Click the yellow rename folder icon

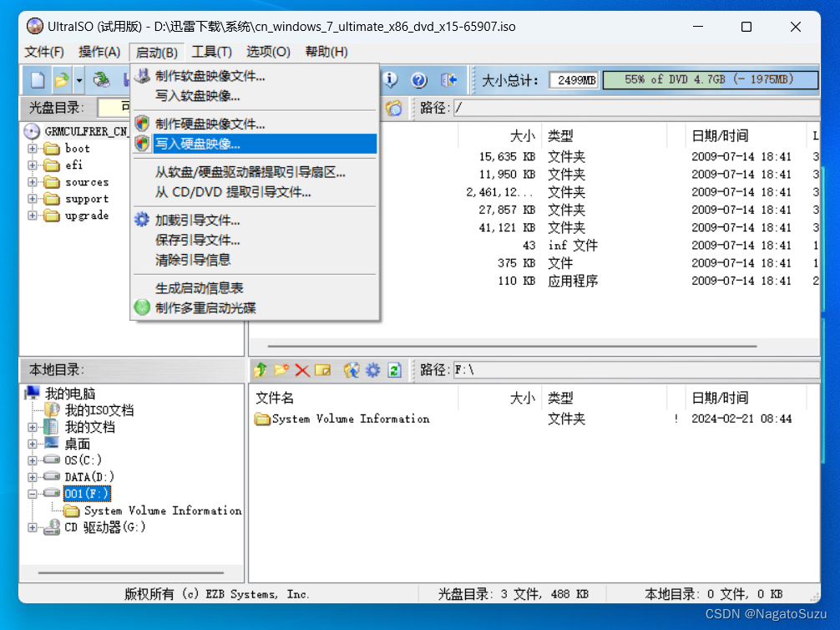323,370
